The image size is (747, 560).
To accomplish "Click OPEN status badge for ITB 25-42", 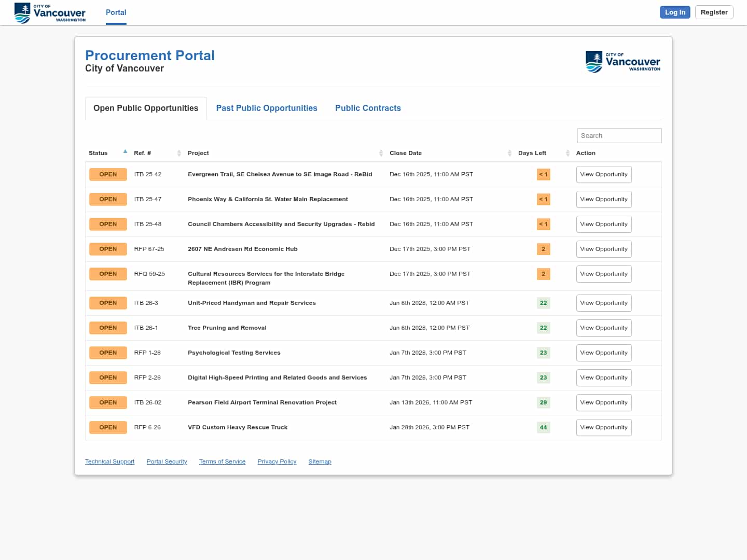I will [108, 174].
